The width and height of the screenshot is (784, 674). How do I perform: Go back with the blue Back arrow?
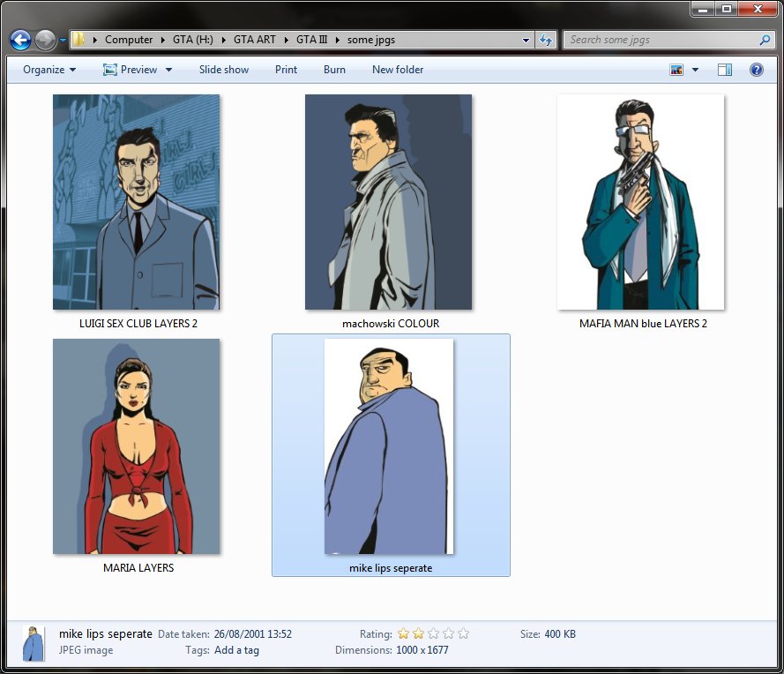(20, 40)
